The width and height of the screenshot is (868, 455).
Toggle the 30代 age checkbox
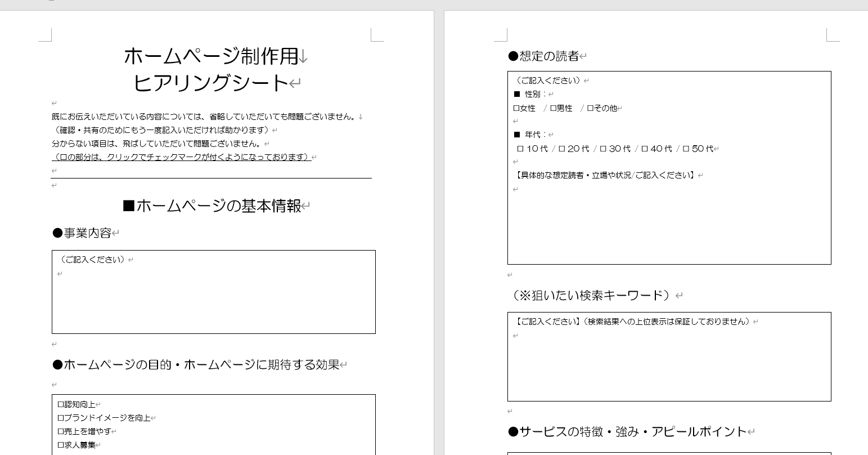click(x=603, y=149)
